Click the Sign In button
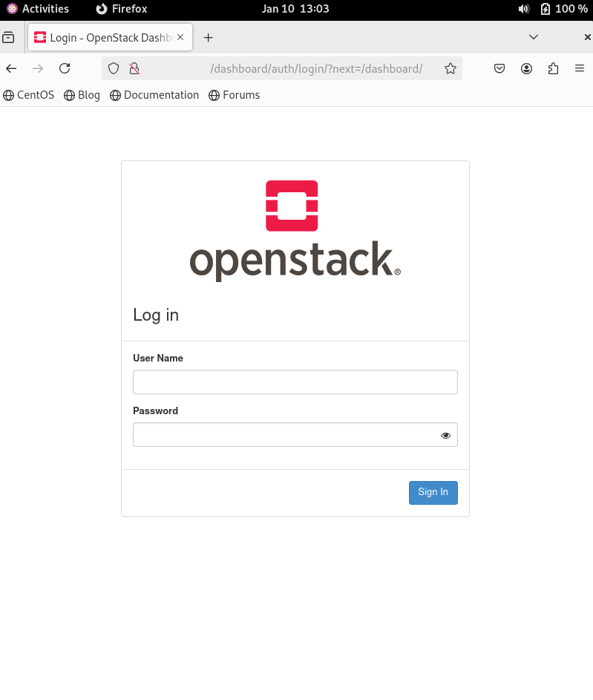 click(x=433, y=492)
